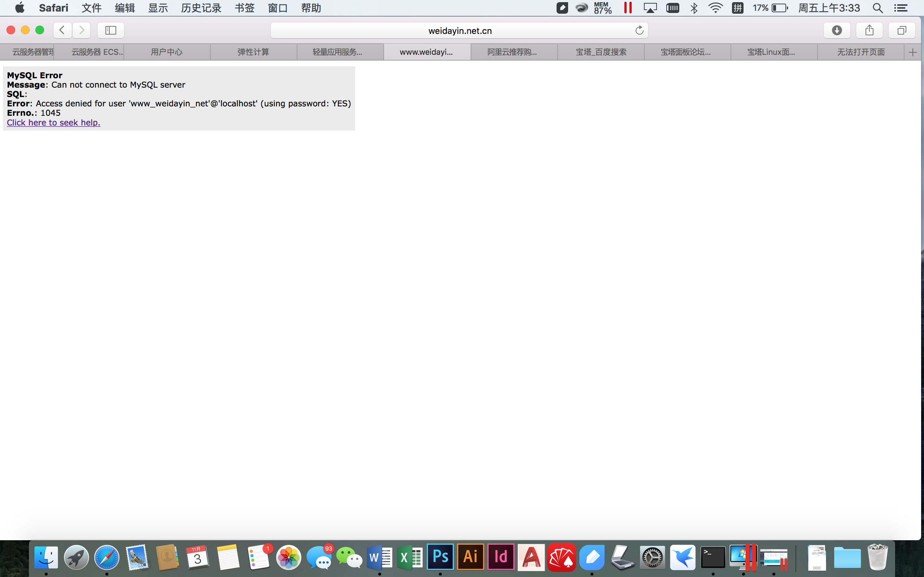The height and width of the screenshot is (577, 924).
Task: Click the sidebar toggle button
Action: click(110, 30)
